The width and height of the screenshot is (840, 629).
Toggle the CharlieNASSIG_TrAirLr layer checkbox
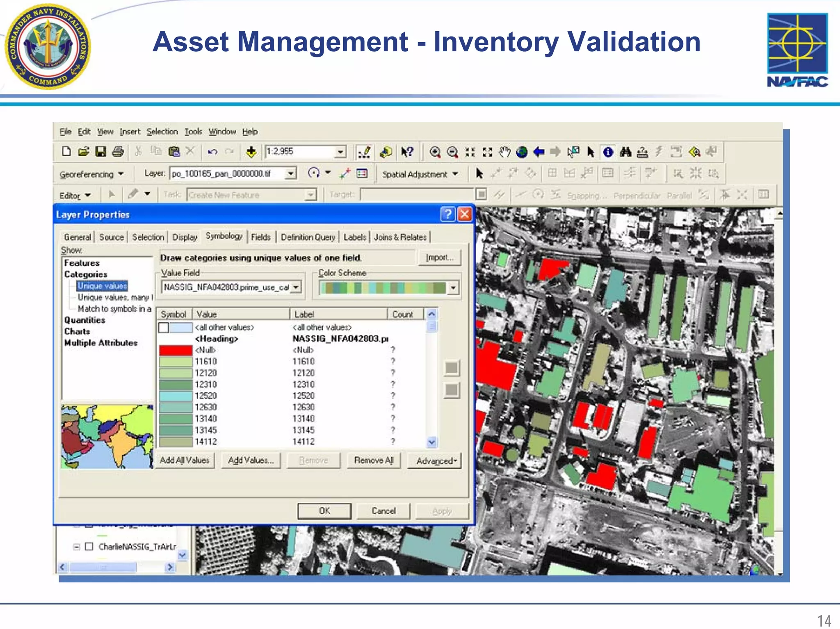point(89,546)
